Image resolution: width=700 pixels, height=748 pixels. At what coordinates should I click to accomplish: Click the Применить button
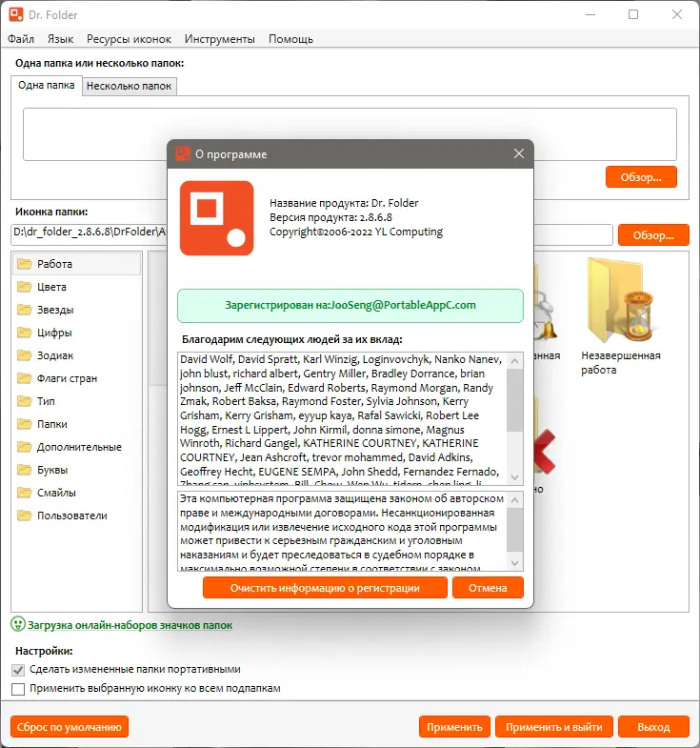(454, 727)
